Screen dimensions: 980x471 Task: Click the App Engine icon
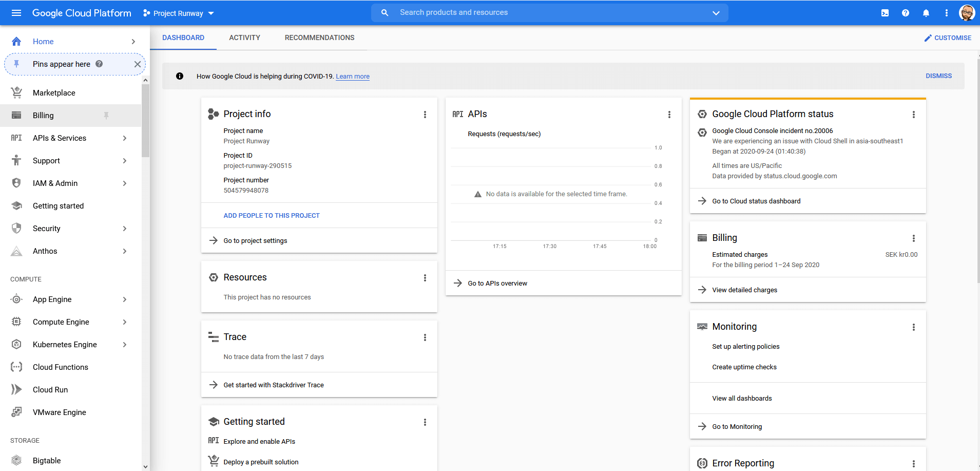[16, 299]
